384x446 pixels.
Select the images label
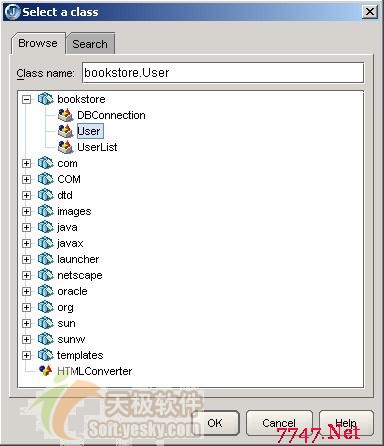pyautogui.click(x=74, y=211)
